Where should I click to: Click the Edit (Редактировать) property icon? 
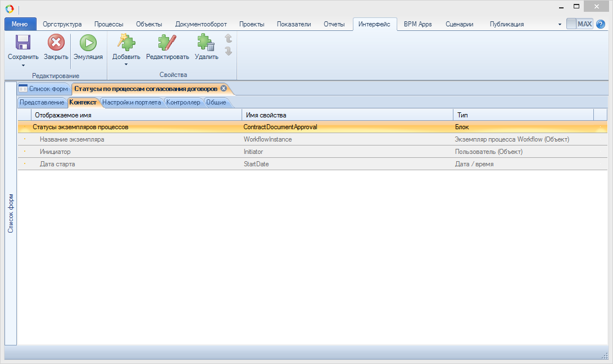point(167,43)
